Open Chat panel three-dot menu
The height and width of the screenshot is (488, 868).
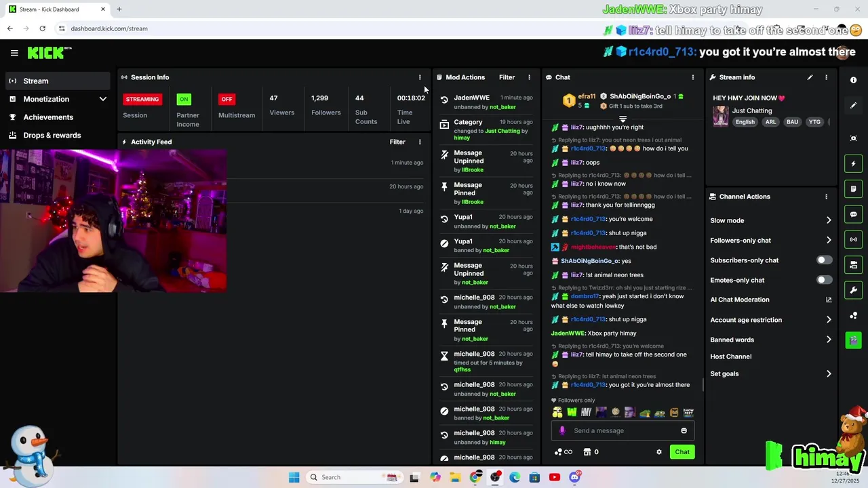pyautogui.click(x=692, y=77)
